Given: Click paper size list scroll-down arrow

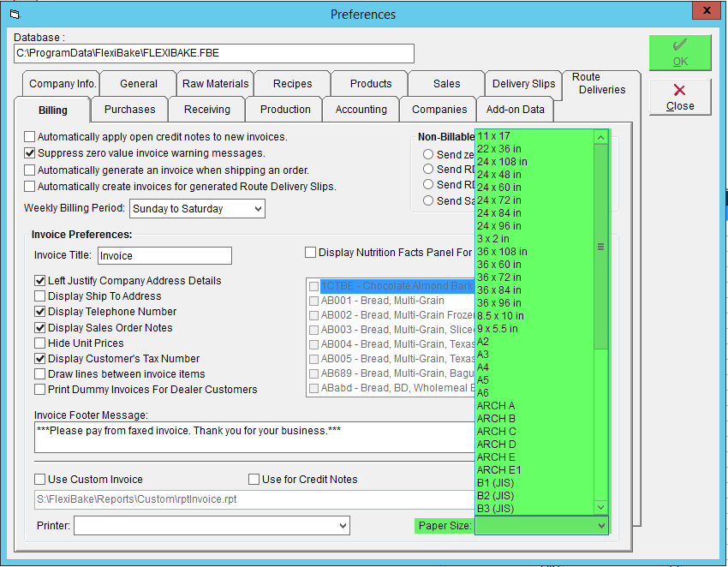Looking at the screenshot, I should pyautogui.click(x=600, y=508).
